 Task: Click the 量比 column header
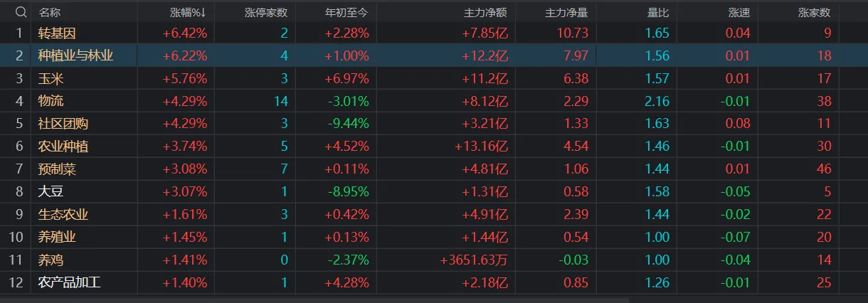658,12
